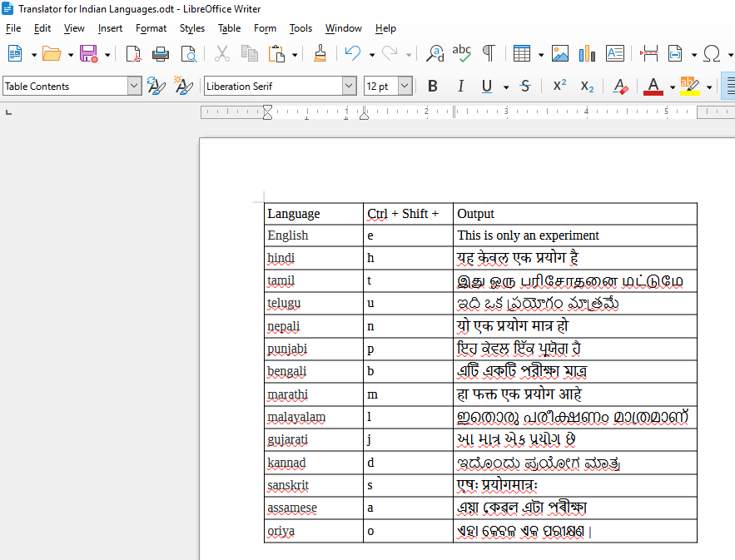Screen dimensions: 735x560
Task: Enable bold formatting
Action: [432, 86]
